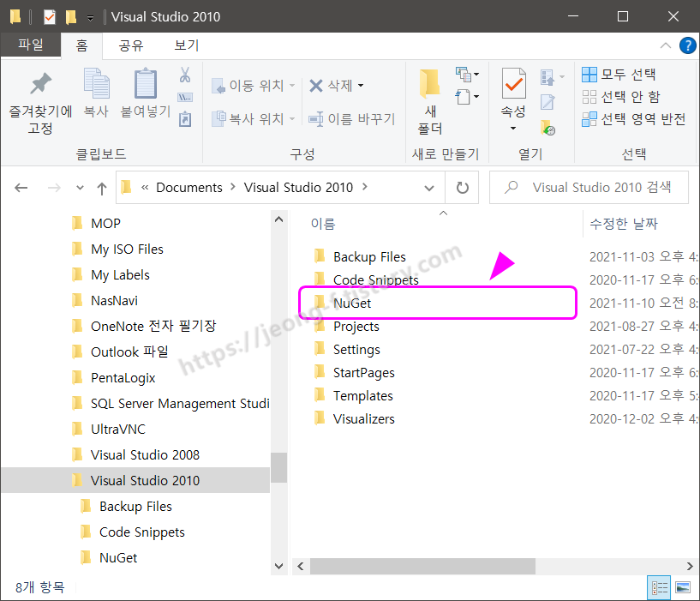Screen dimensions: 700x601
Task: Click the Paste shortcut icon
Action: (185, 119)
